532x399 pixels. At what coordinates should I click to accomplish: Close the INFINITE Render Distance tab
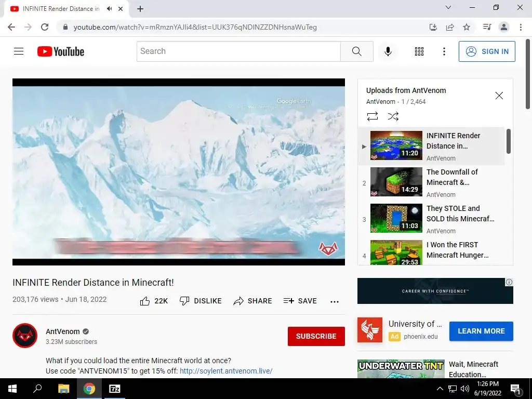click(121, 9)
